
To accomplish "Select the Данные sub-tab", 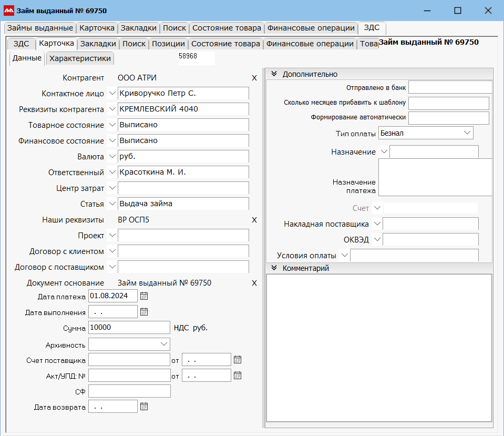I will point(27,58).
